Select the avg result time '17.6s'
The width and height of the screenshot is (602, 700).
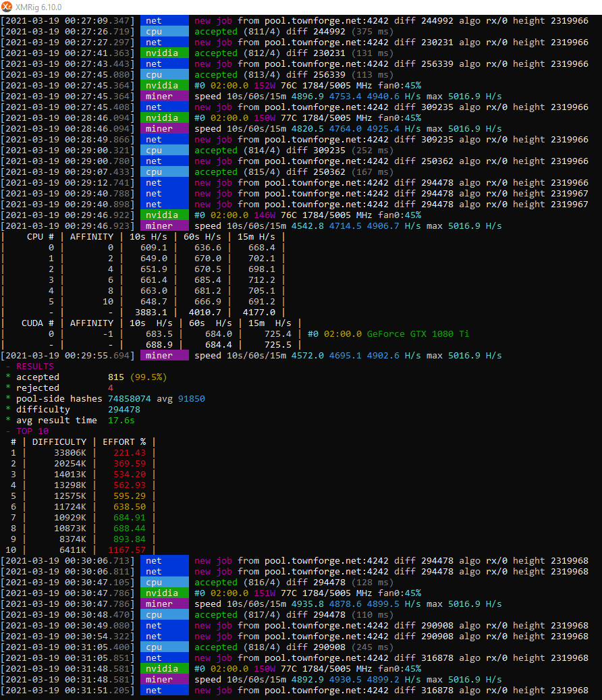[121, 421]
